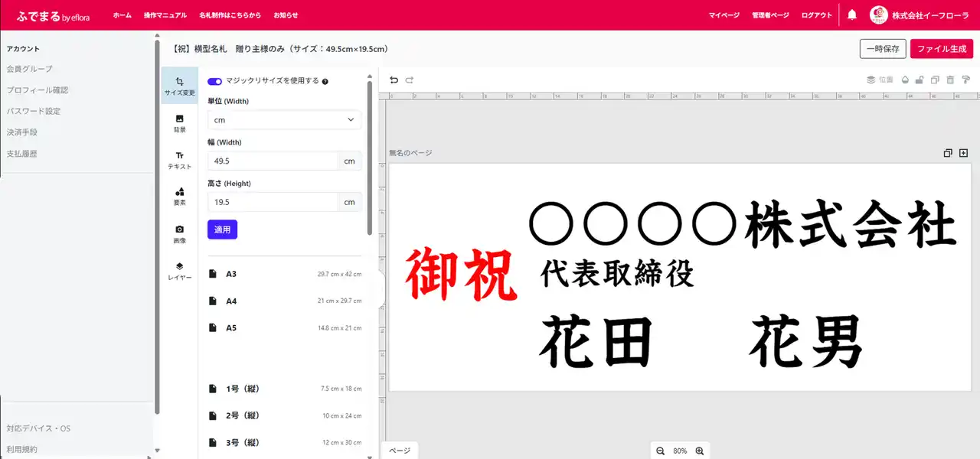Open the 単位 cm unit dropdown
The width and height of the screenshot is (980, 459).
pyautogui.click(x=284, y=120)
